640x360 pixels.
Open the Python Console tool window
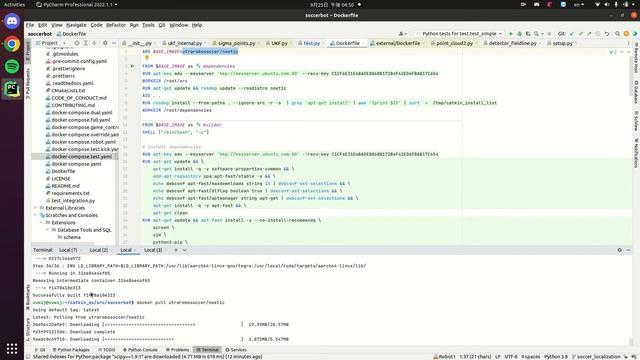pyautogui.click(x=140, y=350)
